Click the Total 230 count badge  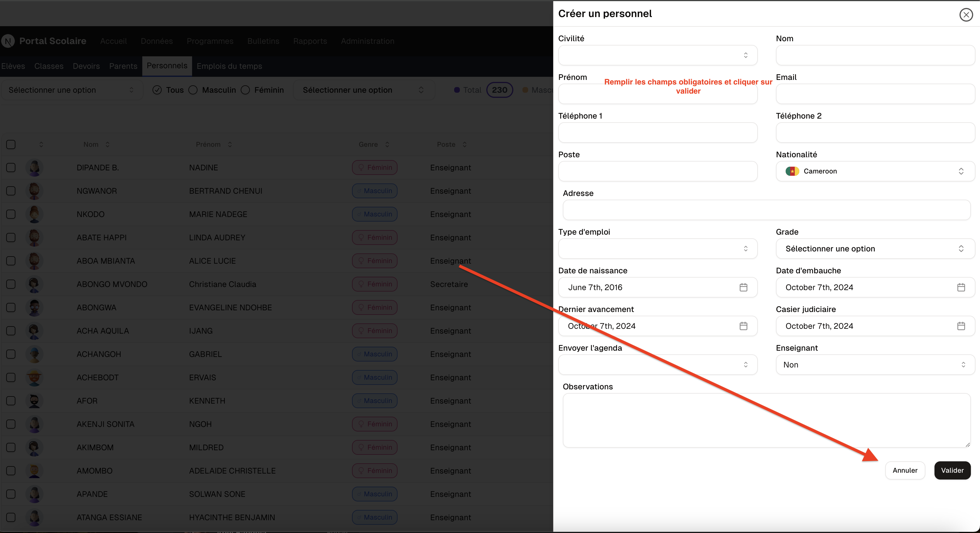pyautogui.click(x=499, y=90)
